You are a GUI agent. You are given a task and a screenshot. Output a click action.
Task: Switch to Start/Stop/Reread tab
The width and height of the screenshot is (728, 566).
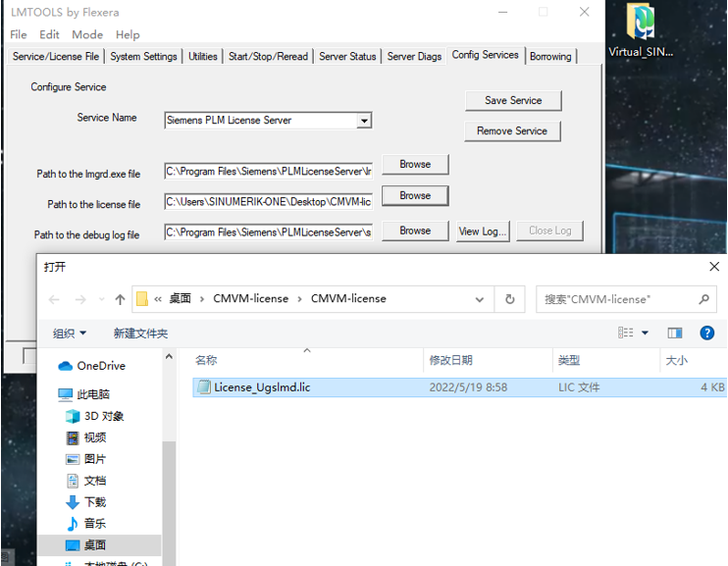269,57
